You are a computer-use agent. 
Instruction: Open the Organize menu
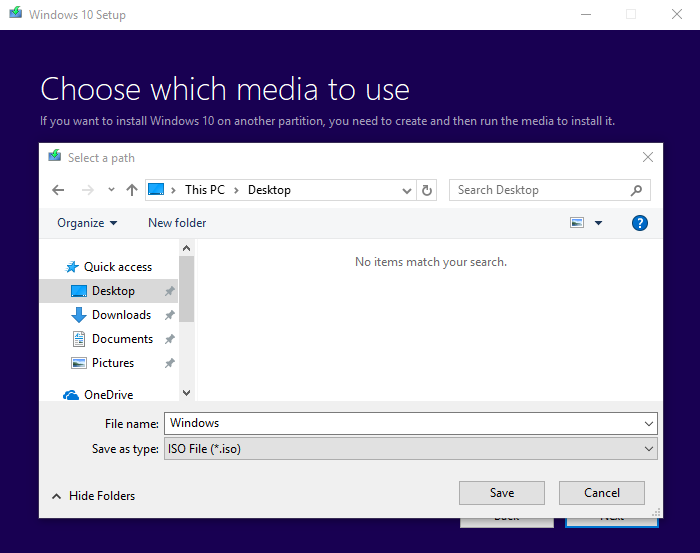87,223
